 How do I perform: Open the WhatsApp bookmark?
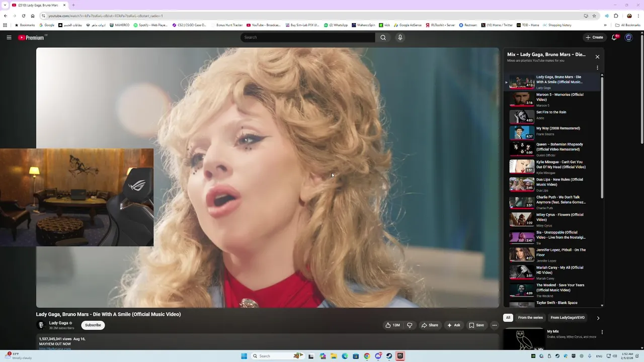coord(336,25)
